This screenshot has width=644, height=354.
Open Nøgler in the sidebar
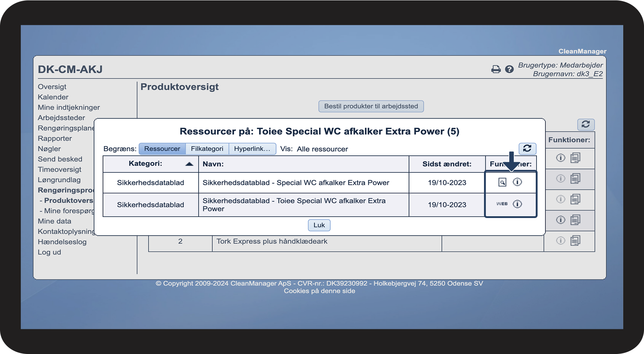tap(50, 149)
